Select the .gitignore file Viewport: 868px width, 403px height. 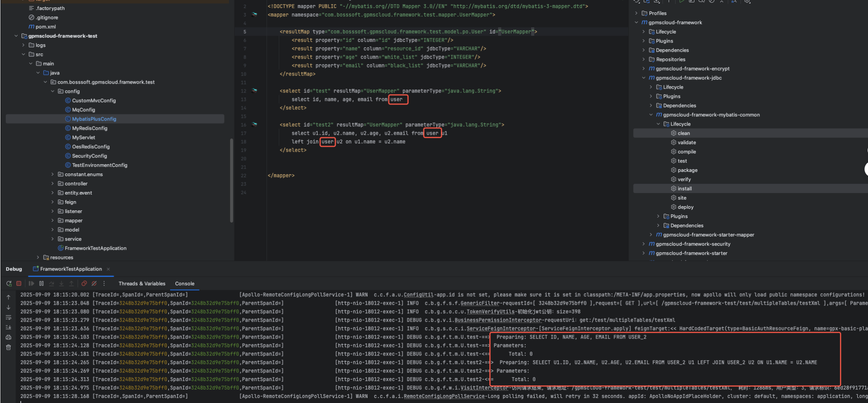coord(47,17)
